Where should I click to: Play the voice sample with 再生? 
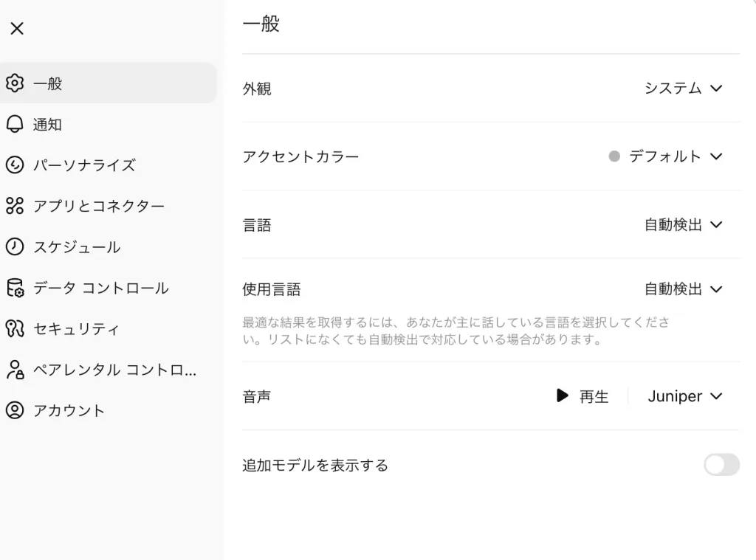point(583,396)
